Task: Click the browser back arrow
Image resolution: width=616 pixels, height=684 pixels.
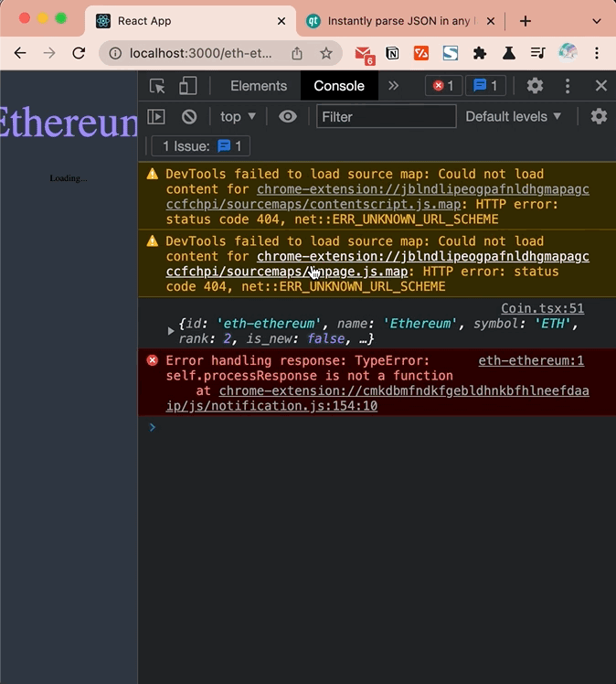Action: [x=20, y=53]
